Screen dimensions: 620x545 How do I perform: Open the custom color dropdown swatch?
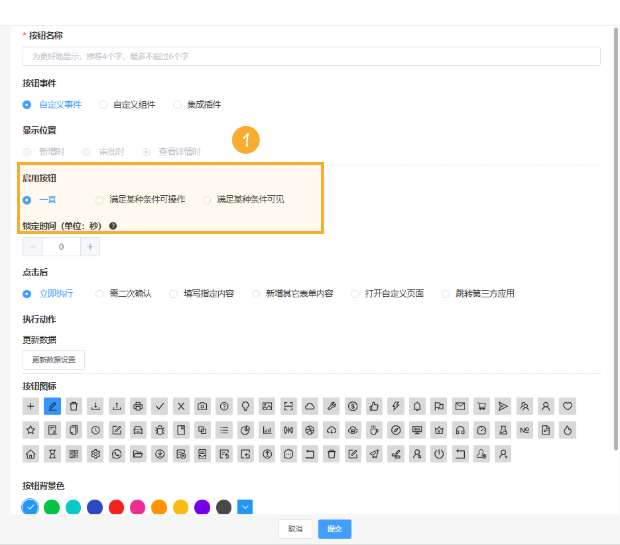[x=245, y=507]
